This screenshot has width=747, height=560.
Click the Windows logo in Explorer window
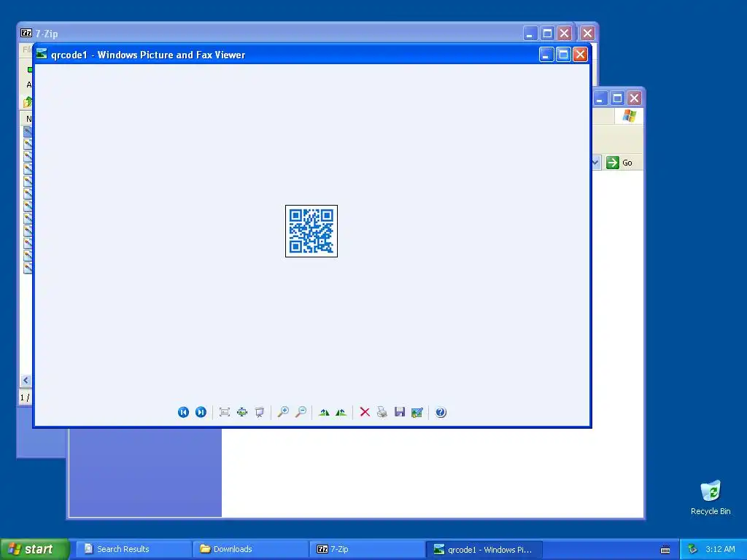629,116
